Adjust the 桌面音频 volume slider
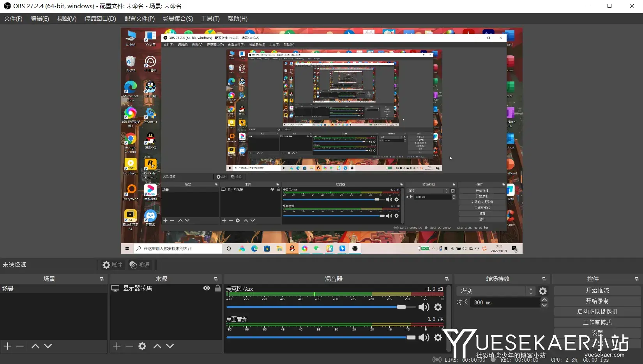Viewport: 643px width, 364px height. click(321, 337)
